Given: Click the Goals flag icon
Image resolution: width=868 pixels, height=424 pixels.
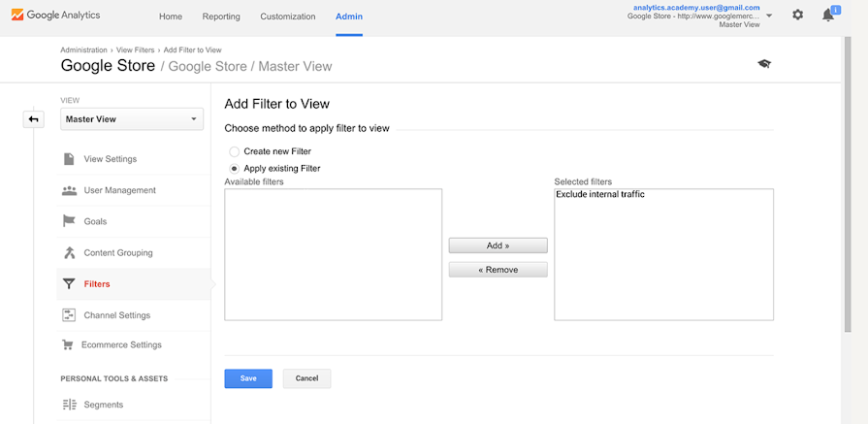Looking at the screenshot, I should coord(69,221).
